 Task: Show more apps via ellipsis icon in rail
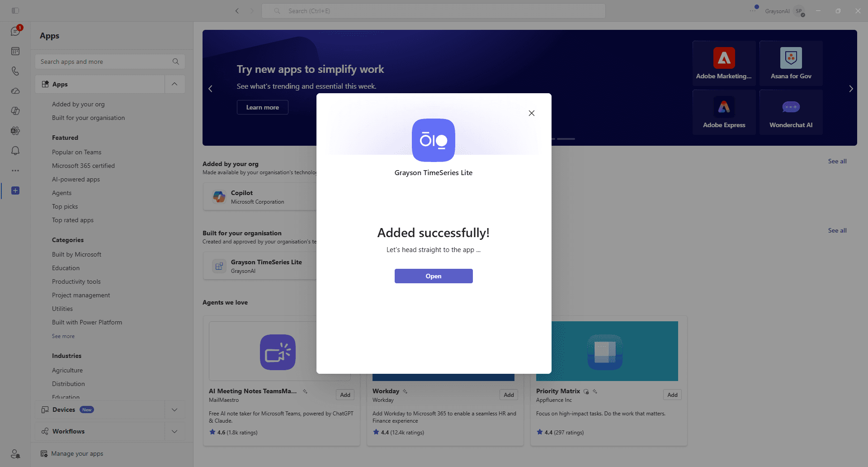(15, 171)
